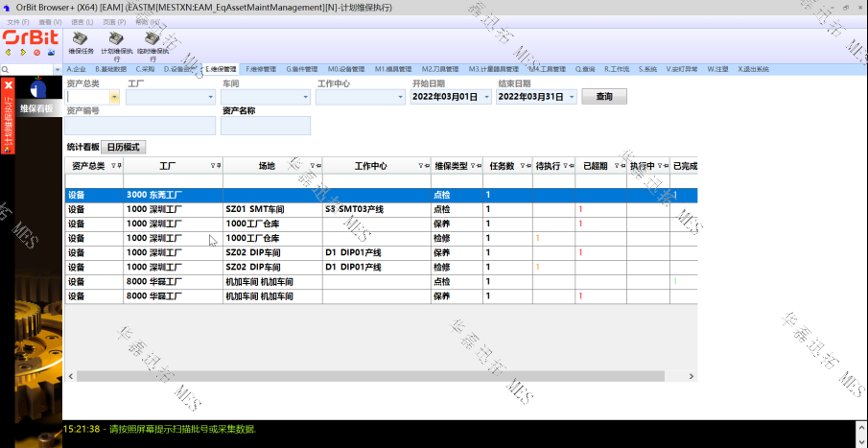Open the 查看 (V) menu
Image resolution: width=868 pixels, height=448 pixels.
click(x=51, y=22)
